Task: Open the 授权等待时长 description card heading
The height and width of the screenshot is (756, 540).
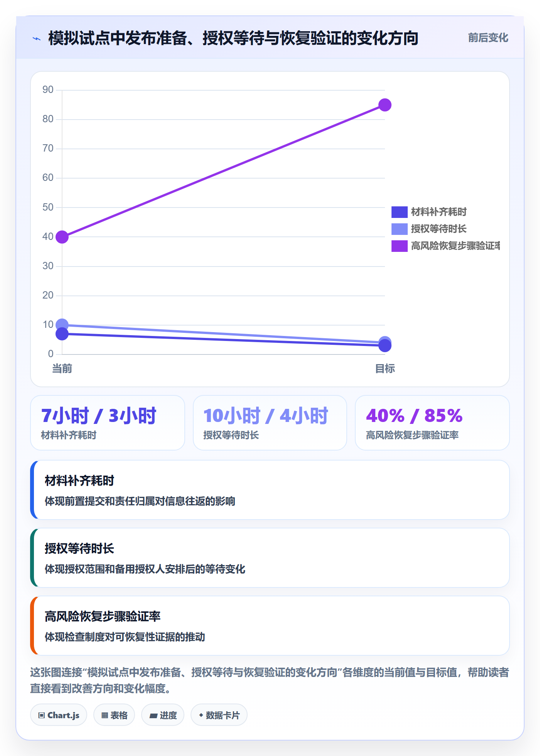Action: (x=79, y=548)
